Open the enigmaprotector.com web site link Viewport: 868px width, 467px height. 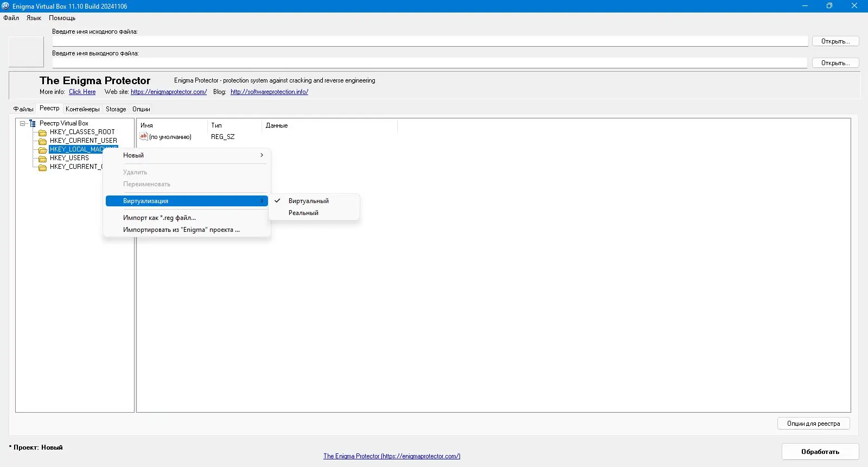(x=169, y=92)
